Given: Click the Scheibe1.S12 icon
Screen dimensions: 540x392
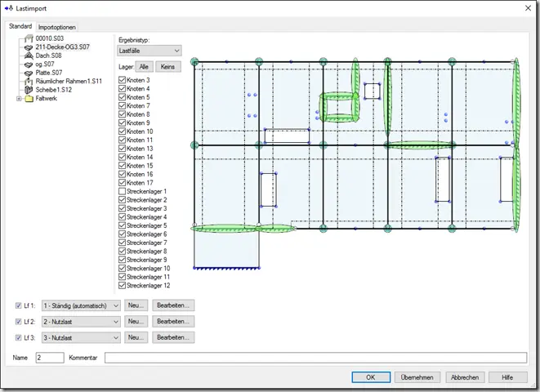Looking at the screenshot, I should 29,90.
